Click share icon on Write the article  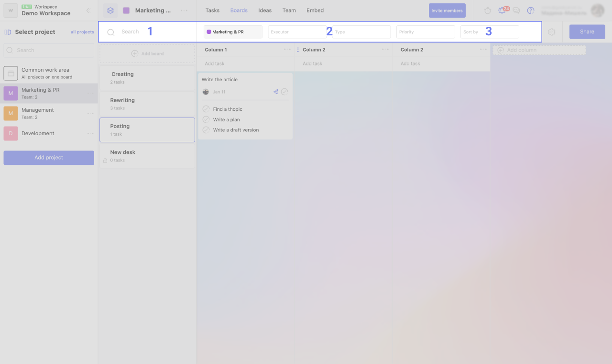pos(276,92)
